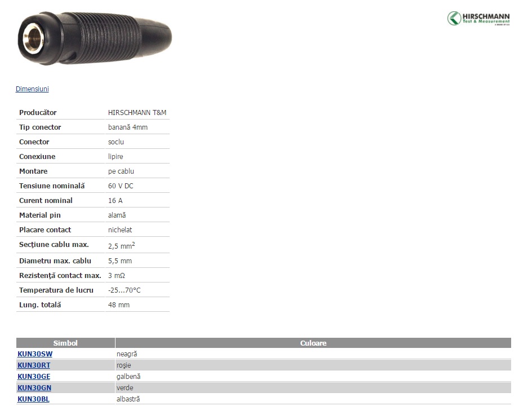Viewport: 532px width, 406px height.
Task: Click the 'Rezistență contact max.' label
Action: point(60,276)
